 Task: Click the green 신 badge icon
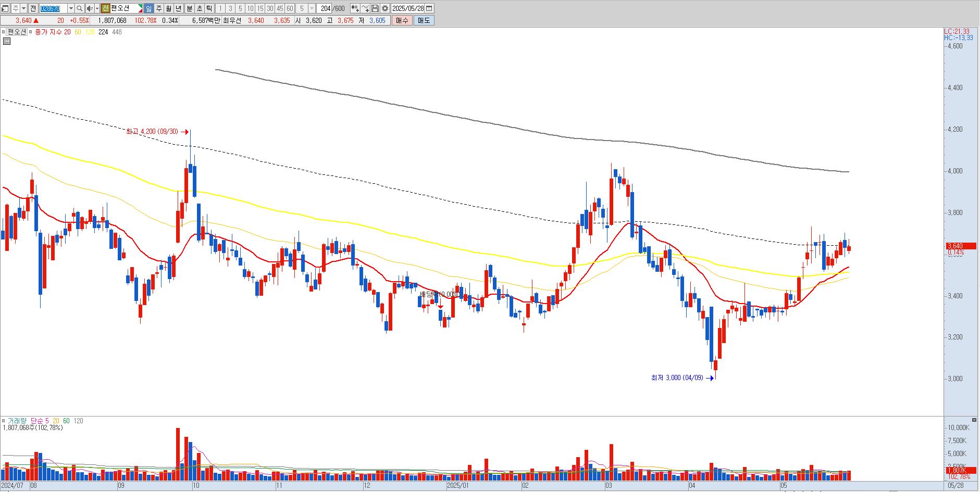pos(105,8)
